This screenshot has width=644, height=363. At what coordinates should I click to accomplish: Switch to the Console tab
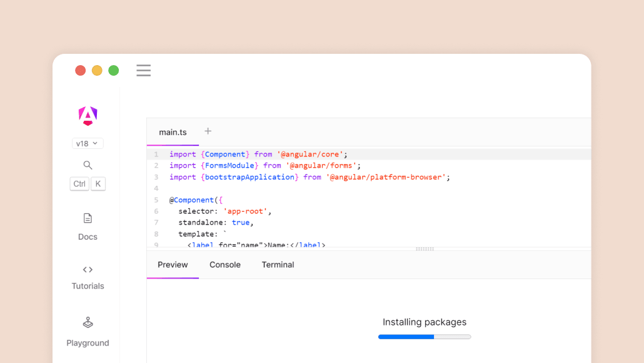(x=225, y=265)
